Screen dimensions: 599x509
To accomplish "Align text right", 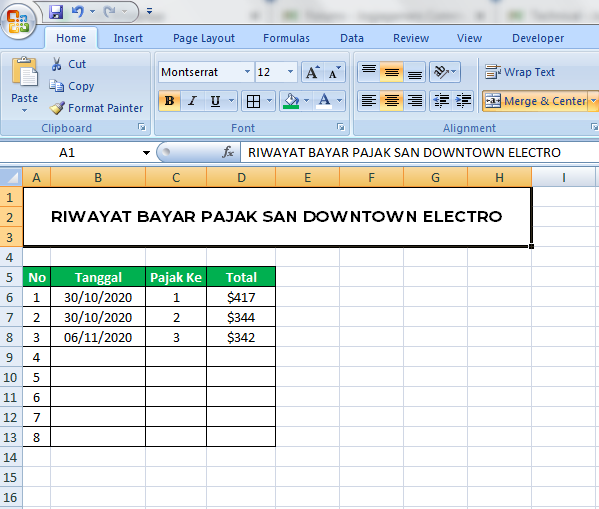I will 414,101.
